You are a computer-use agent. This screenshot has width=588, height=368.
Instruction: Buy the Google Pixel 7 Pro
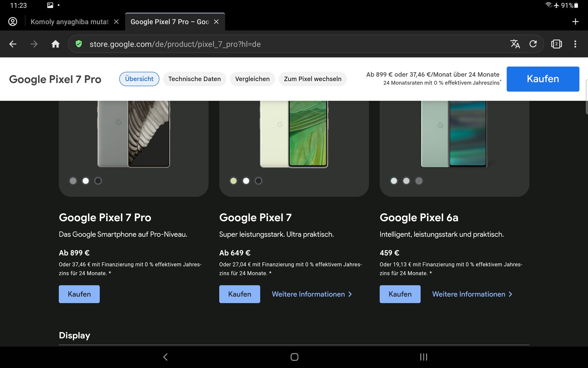pos(79,294)
